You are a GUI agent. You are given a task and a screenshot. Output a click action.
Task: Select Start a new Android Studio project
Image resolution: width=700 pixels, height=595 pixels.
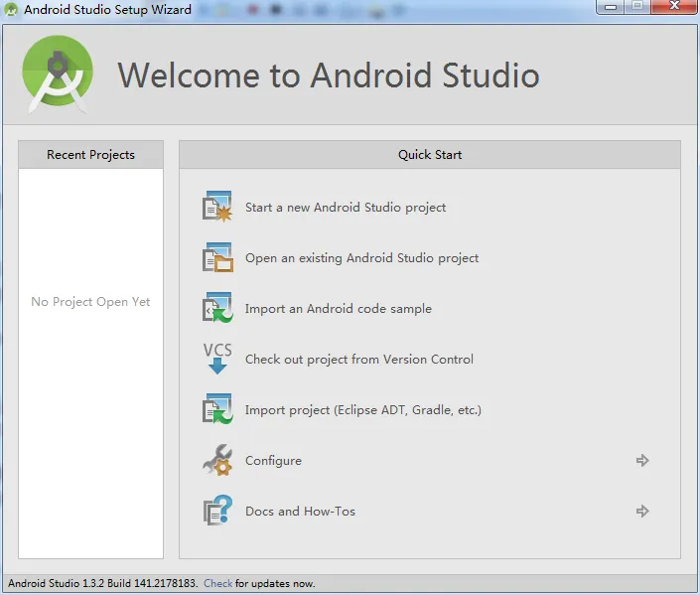(x=346, y=208)
